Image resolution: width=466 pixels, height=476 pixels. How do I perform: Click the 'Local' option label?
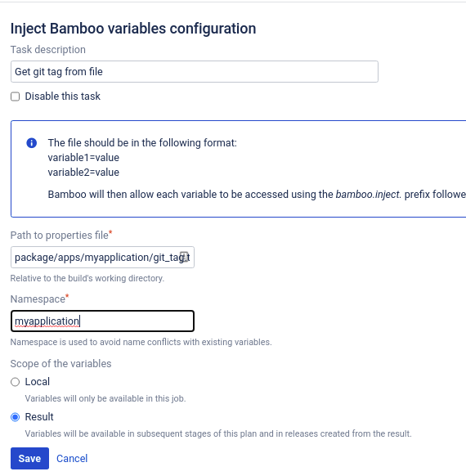[x=38, y=382]
